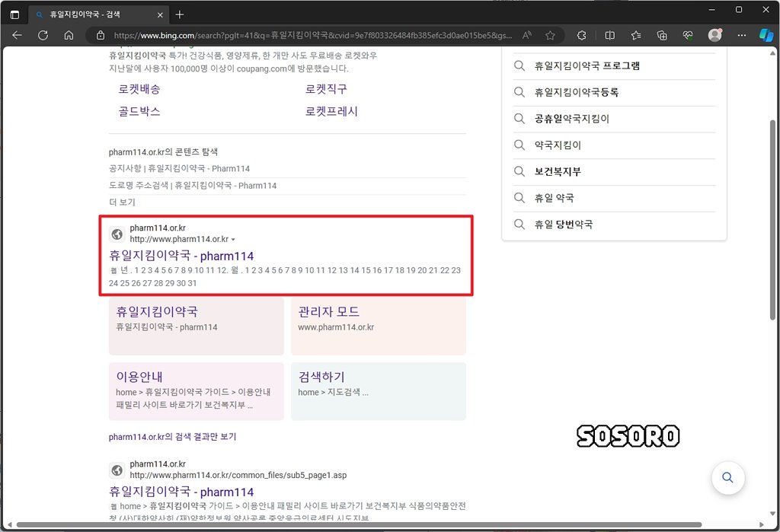Open 로켓프레시 link
Screen dimensions: 780x532
331,111
